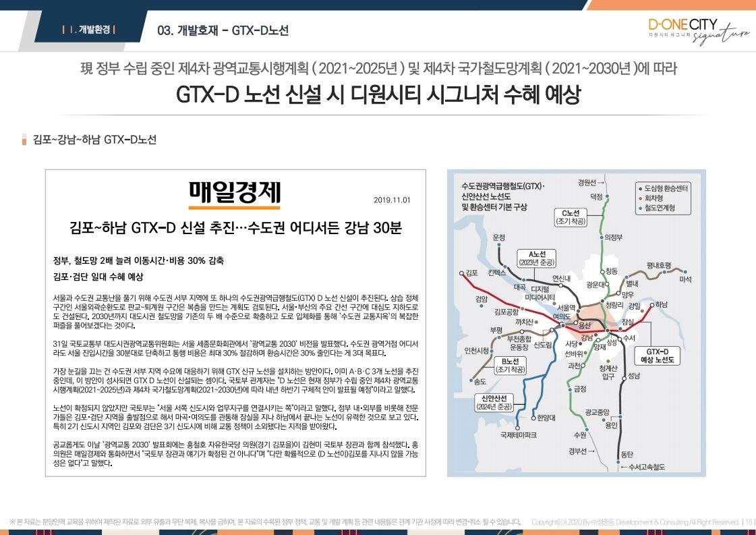Click the '의정부' station label
The height and width of the screenshot is (535, 756).
[x=613, y=237]
